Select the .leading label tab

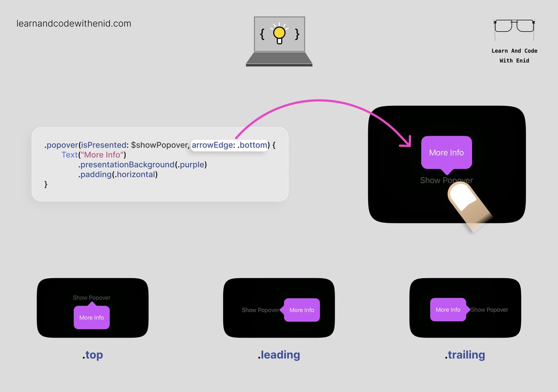279,354
